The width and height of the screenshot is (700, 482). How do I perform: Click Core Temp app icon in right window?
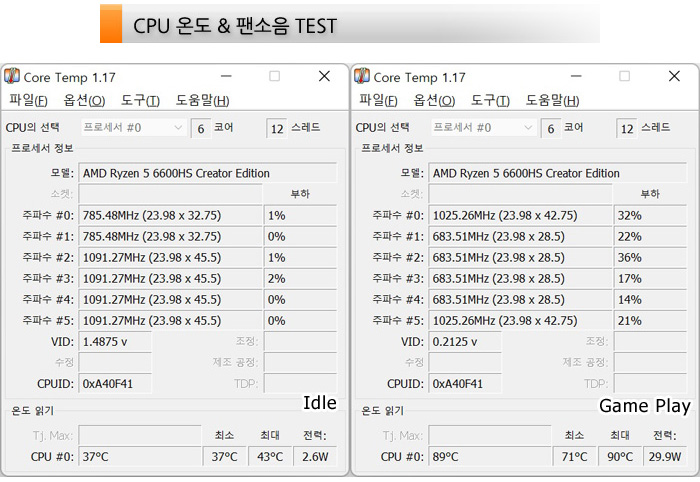click(x=362, y=76)
